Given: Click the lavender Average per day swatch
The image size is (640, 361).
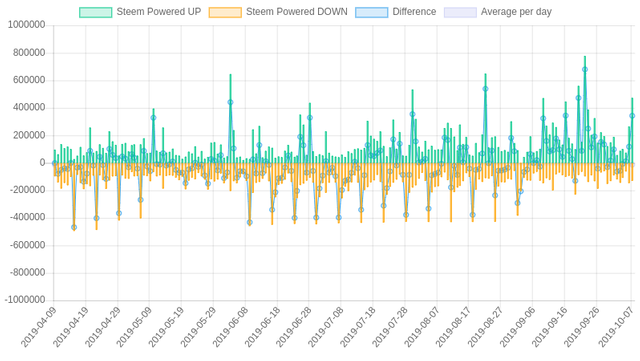Looking at the screenshot, I should [460, 12].
